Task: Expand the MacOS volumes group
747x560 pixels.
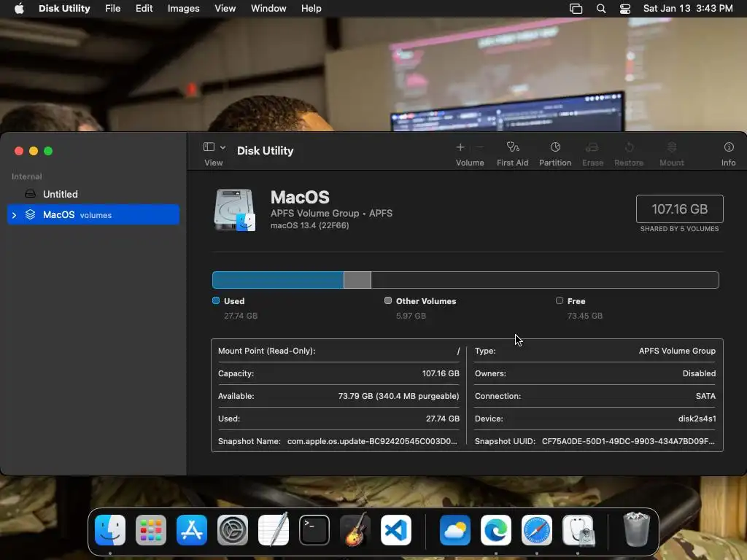Action: (x=15, y=215)
